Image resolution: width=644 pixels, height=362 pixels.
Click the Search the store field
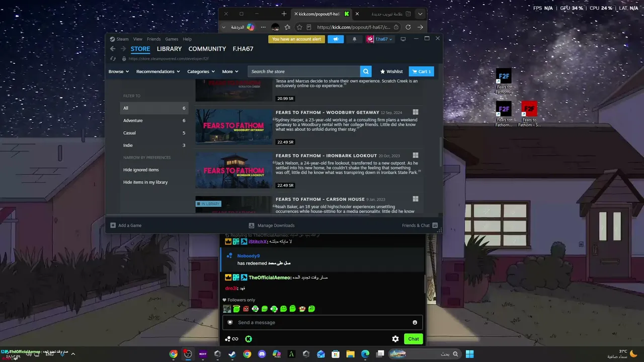click(x=304, y=71)
